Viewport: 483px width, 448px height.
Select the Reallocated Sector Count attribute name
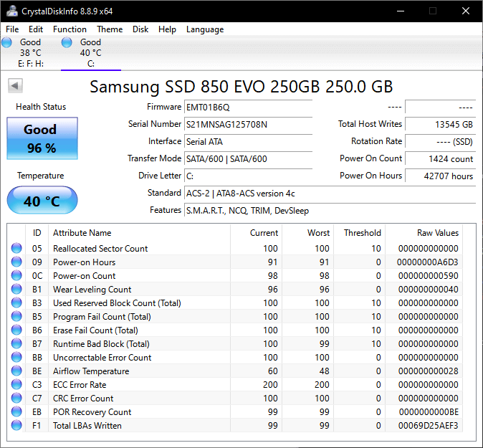point(100,248)
